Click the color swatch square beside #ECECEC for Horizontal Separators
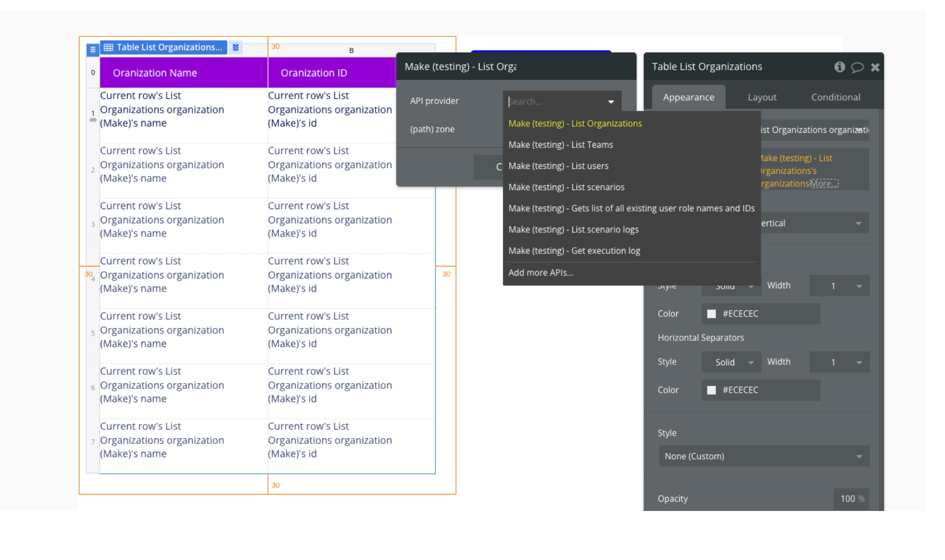The height and width of the screenshot is (560, 945). [x=711, y=390]
